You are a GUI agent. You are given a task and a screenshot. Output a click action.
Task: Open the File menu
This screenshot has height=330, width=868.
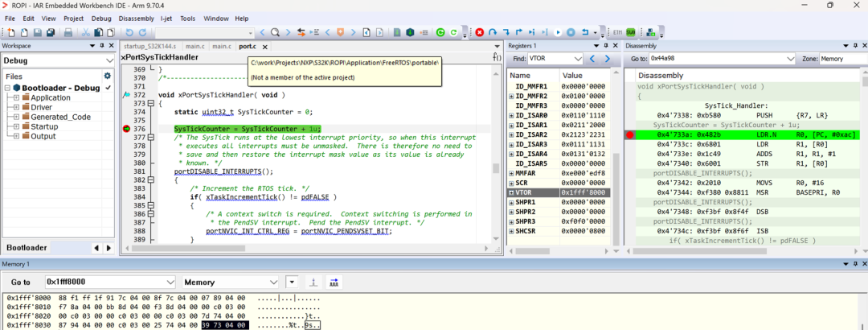[10, 19]
